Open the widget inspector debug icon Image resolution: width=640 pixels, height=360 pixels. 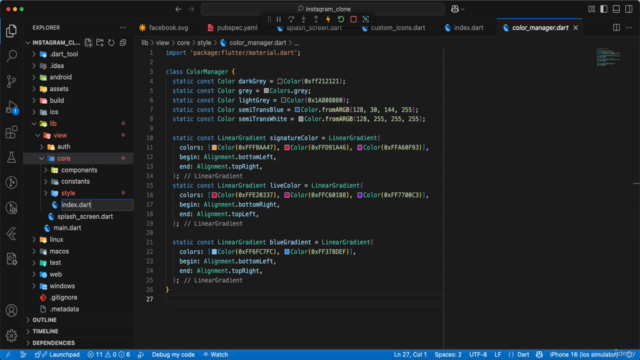pos(366,19)
